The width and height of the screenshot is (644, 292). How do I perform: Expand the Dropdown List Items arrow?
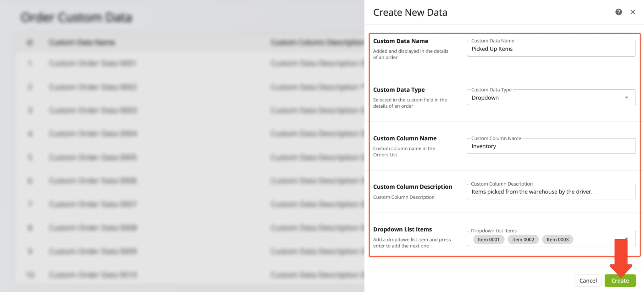(x=626, y=238)
